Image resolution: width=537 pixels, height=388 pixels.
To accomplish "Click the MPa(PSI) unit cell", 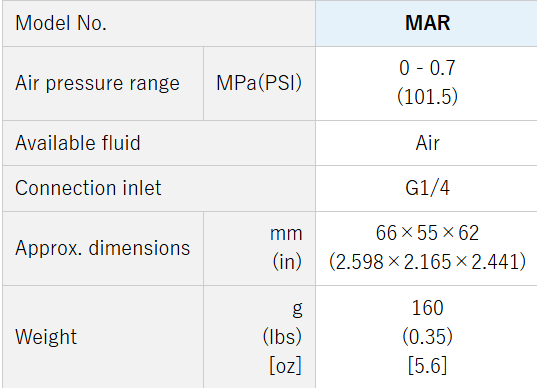I will pos(259,84).
